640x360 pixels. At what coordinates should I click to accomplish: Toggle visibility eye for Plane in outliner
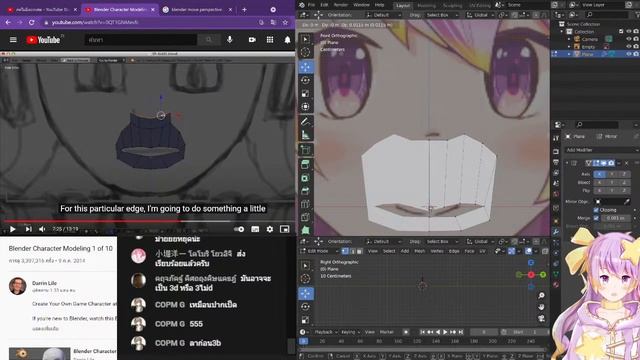(x=629, y=54)
